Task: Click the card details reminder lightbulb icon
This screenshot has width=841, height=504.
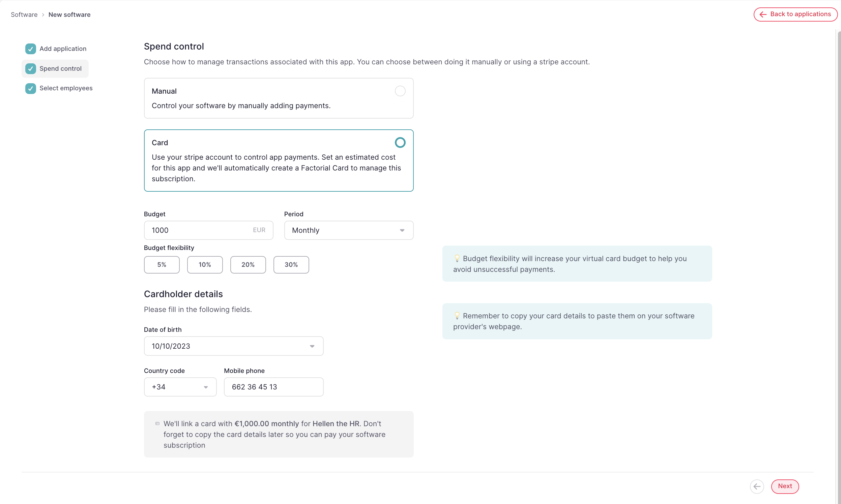Action: [457, 316]
